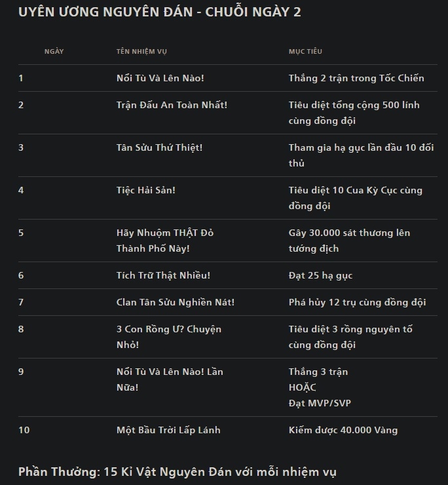Select mission 'Trận Đấu An Toàn Nhất!'
Image resolution: width=448 pixels, height=485 pixels.
point(172,105)
